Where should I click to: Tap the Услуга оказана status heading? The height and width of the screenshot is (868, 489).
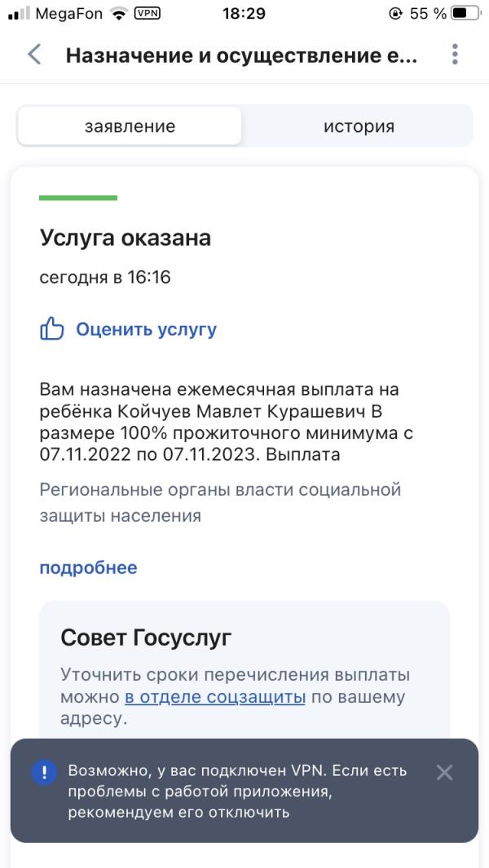(125, 238)
